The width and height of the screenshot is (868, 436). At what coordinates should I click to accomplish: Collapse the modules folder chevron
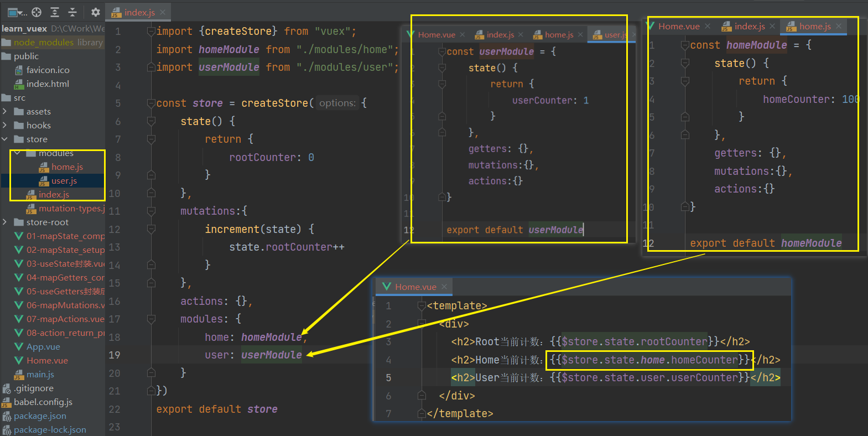pos(18,153)
